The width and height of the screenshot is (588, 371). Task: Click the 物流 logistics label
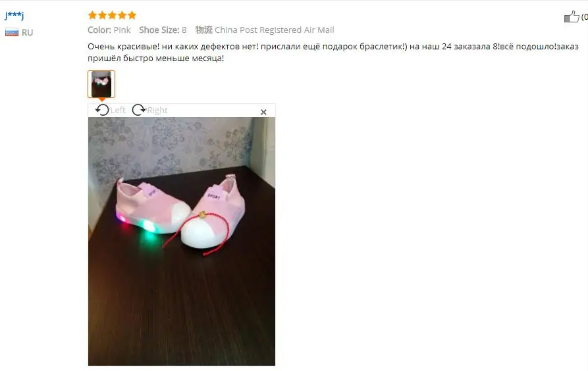[x=204, y=30]
